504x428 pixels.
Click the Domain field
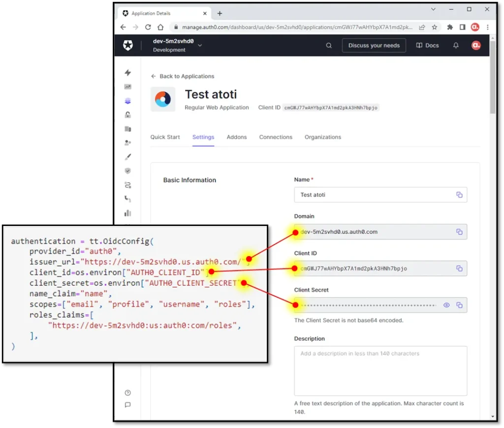pos(380,232)
